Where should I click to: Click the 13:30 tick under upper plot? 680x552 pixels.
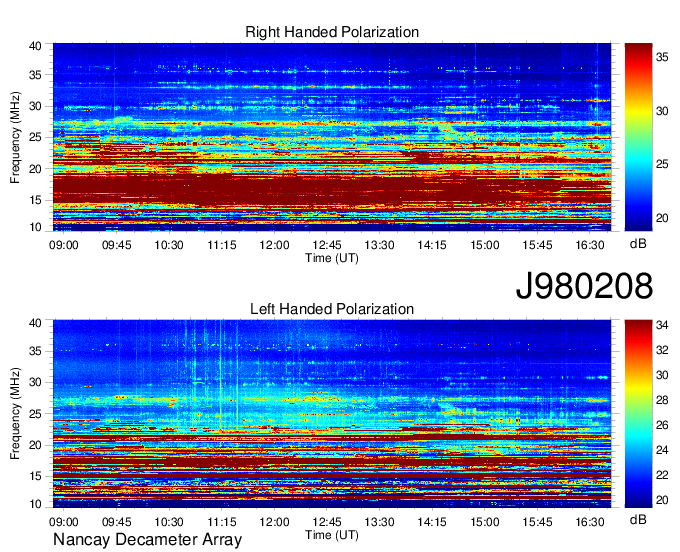[379, 245]
